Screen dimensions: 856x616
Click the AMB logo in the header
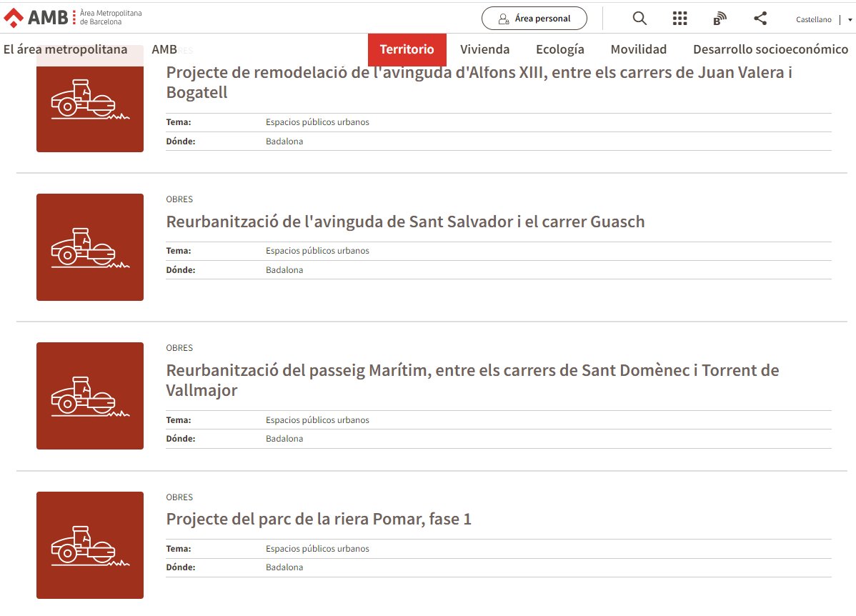(73, 17)
